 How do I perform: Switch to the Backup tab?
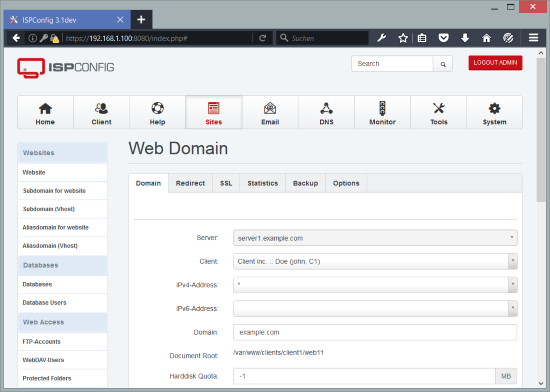point(306,183)
